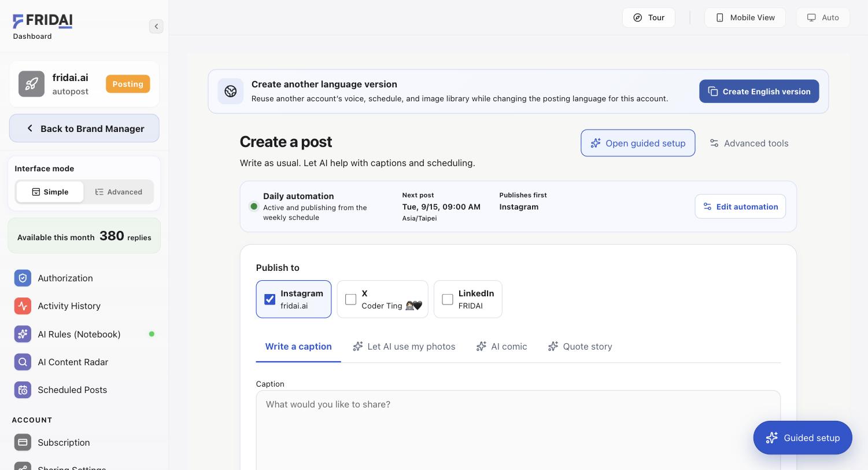Open Advanced tools
This screenshot has width=868, height=470.
pos(749,143)
